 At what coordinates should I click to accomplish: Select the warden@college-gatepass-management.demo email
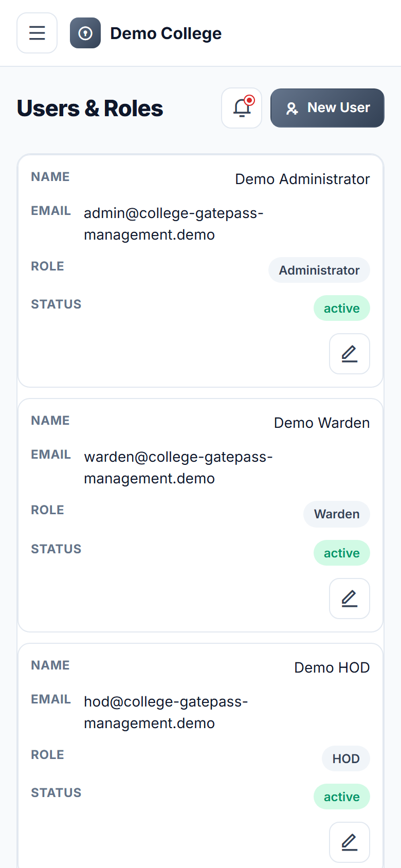point(178,467)
